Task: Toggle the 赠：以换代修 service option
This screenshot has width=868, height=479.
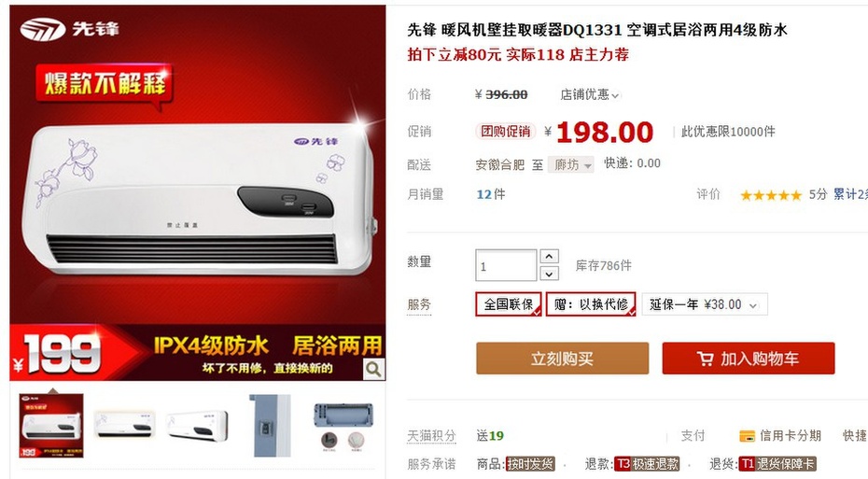Action: click(x=591, y=304)
